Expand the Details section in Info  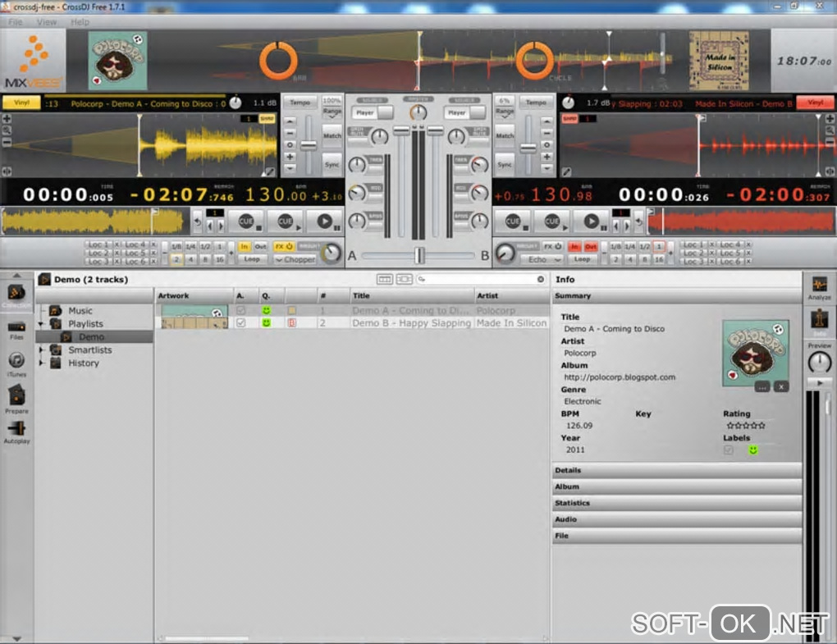(x=676, y=470)
